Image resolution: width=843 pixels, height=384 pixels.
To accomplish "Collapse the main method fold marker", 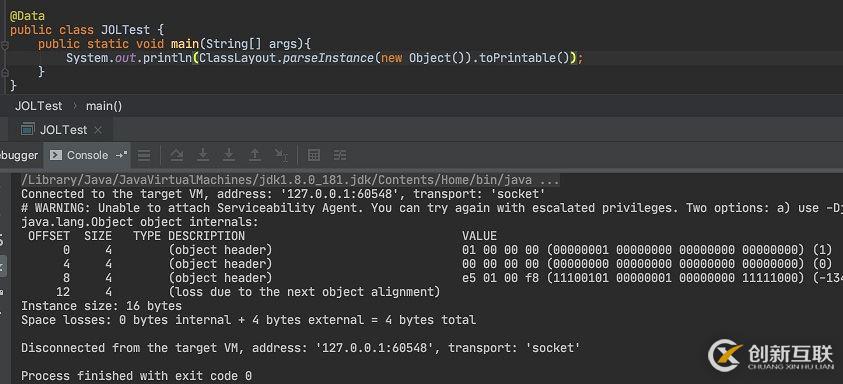I will pyautogui.click(x=5, y=45).
